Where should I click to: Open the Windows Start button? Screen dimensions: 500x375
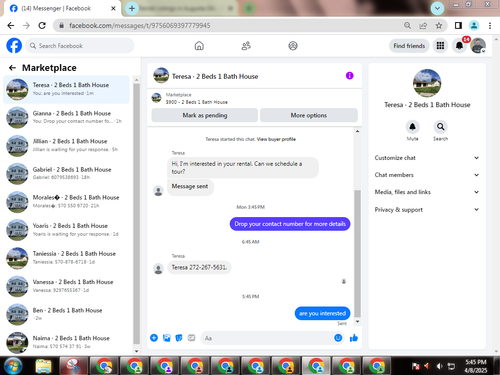click(13, 366)
